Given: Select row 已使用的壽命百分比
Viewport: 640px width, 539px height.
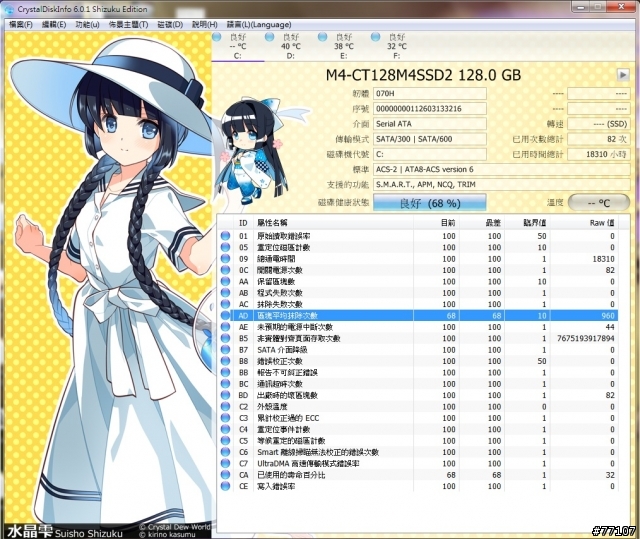Looking at the screenshot, I should [x=418, y=475].
